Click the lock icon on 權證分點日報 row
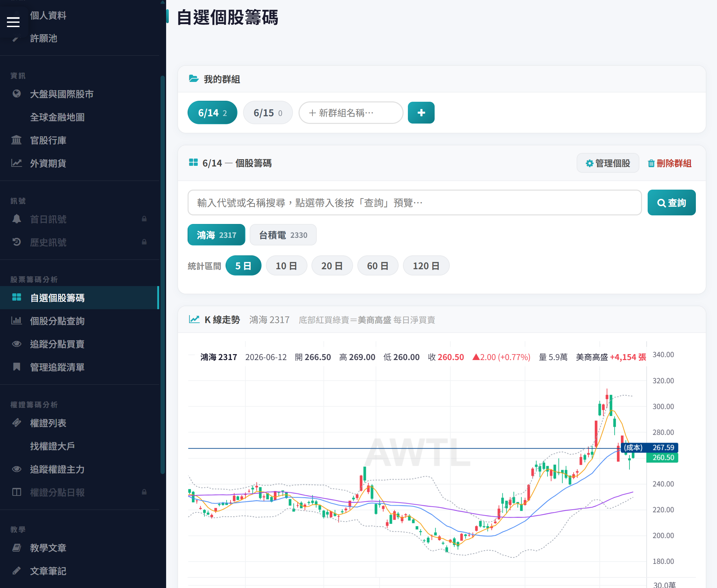Image resolution: width=717 pixels, height=588 pixels. (x=144, y=492)
